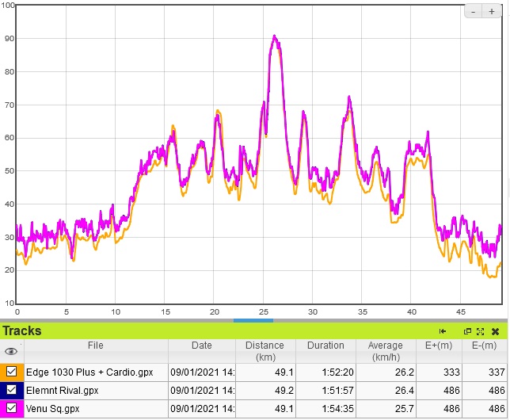Toggle the eye visibility column header
This screenshot has width=510, height=420.
11,351
